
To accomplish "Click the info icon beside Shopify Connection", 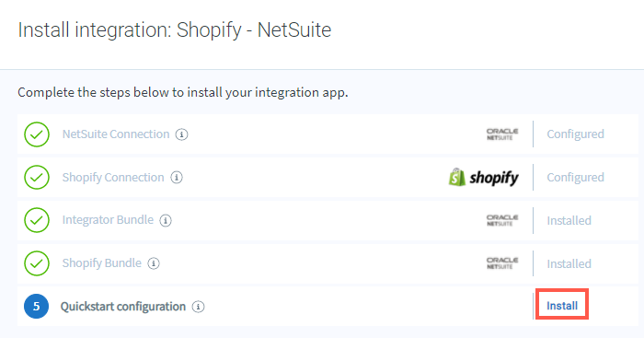I will [x=177, y=178].
